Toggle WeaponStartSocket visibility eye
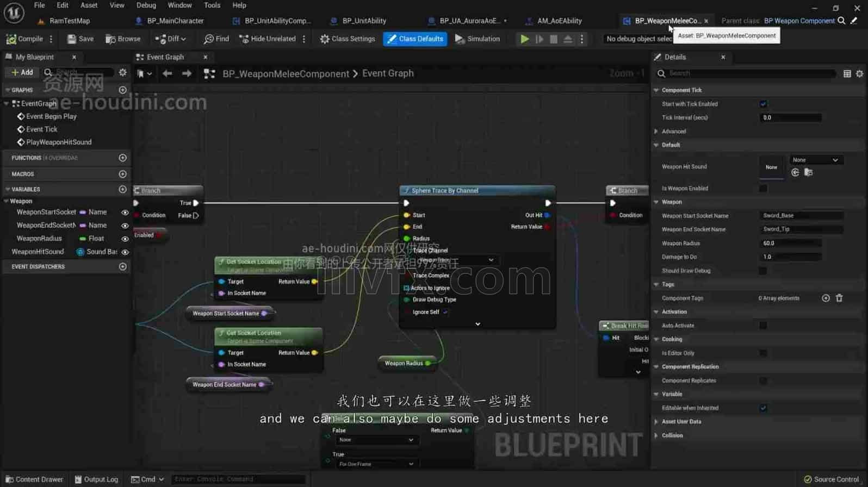 pyautogui.click(x=125, y=213)
